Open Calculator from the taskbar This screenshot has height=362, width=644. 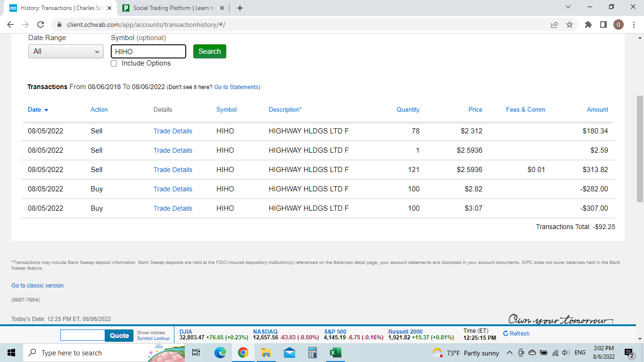coord(312,353)
